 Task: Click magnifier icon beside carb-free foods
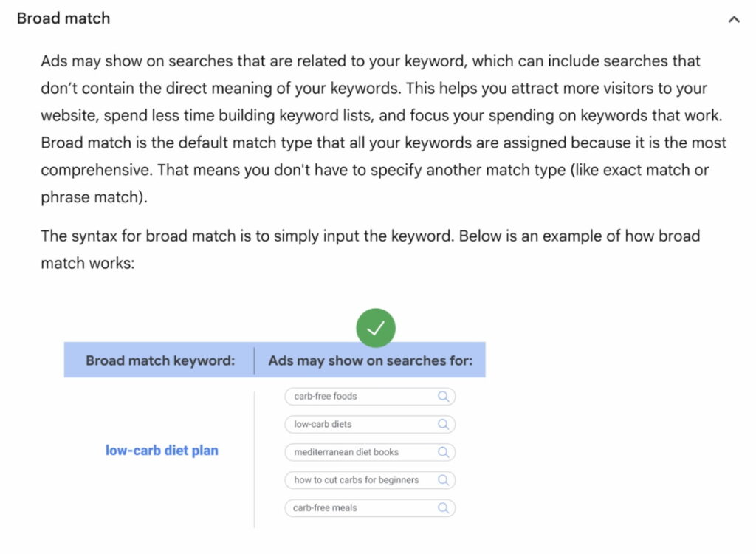coord(443,397)
